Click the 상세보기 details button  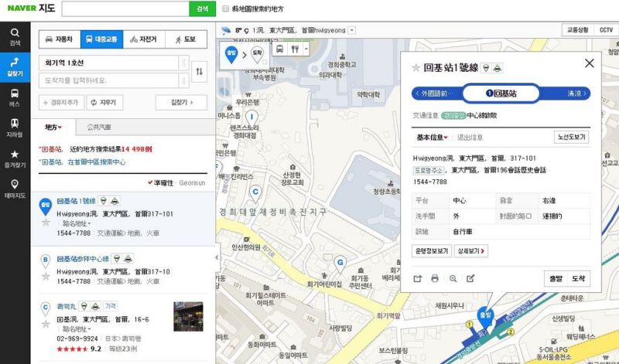click(x=470, y=251)
